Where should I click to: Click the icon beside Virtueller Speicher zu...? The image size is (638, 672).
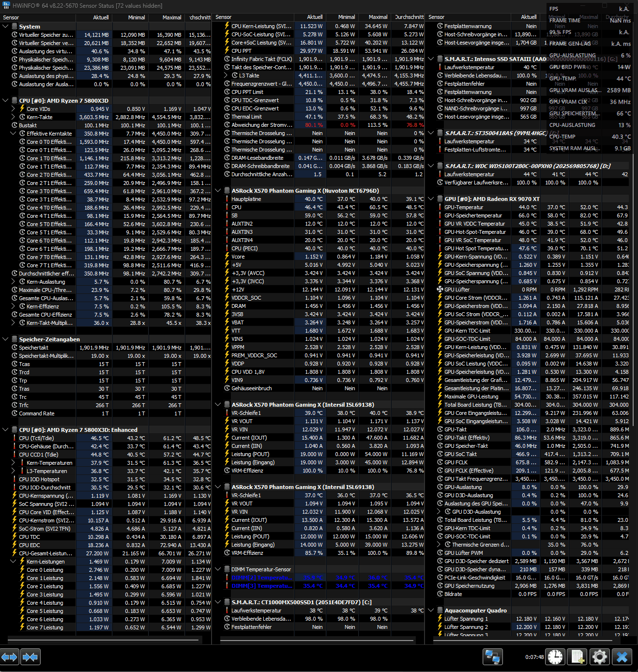click(15, 35)
